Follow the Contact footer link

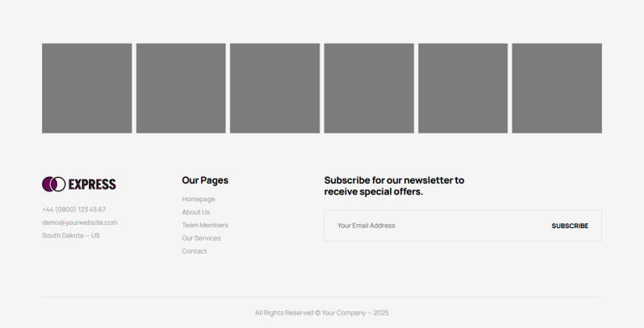point(195,251)
